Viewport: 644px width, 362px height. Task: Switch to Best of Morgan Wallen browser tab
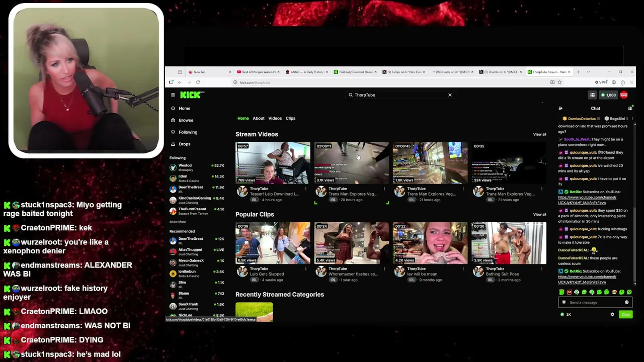[258, 72]
